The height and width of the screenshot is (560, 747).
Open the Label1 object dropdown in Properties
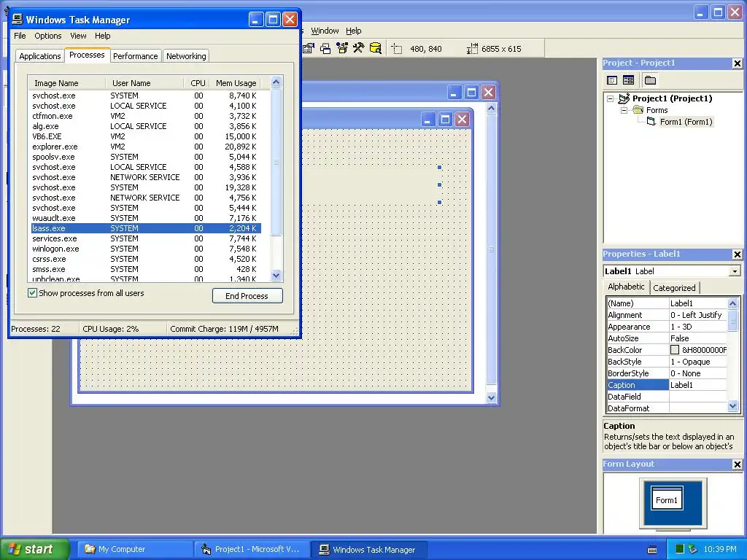click(x=735, y=271)
